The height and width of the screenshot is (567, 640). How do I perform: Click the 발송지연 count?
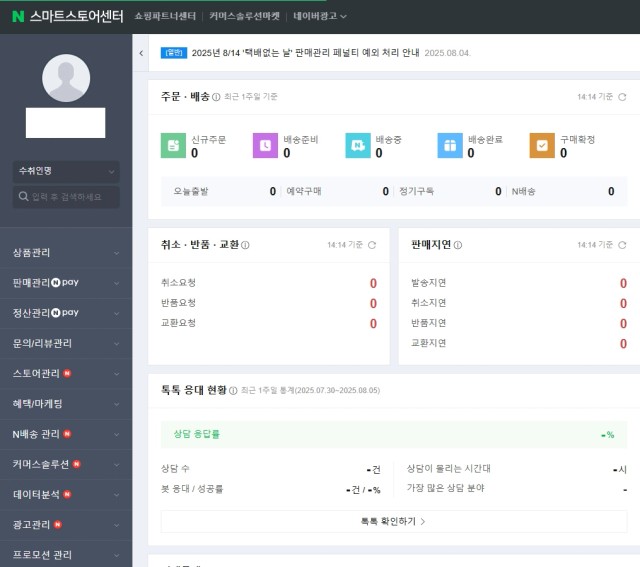tap(623, 283)
